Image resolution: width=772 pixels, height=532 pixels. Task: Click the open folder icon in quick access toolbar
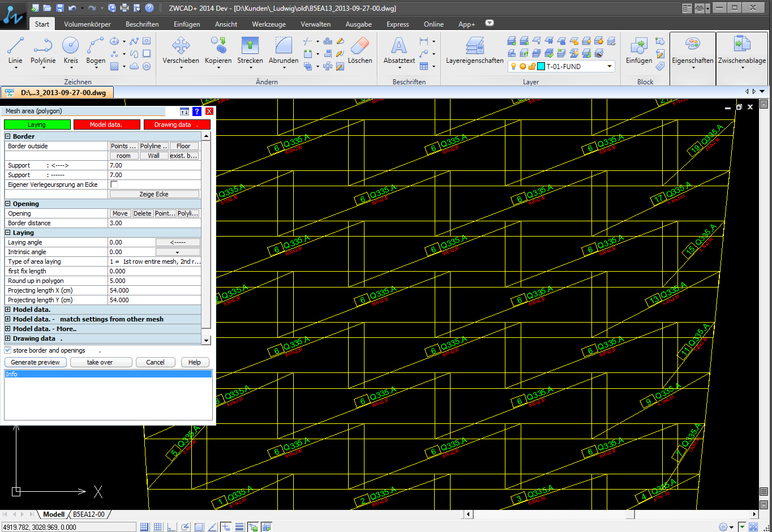47,8
